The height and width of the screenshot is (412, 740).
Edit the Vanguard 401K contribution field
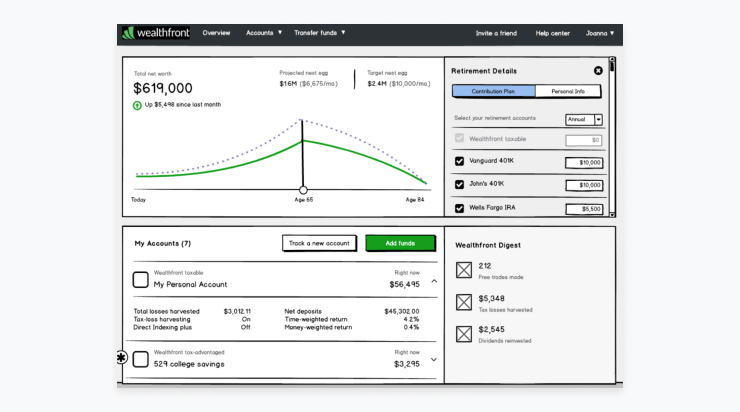coord(584,163)
